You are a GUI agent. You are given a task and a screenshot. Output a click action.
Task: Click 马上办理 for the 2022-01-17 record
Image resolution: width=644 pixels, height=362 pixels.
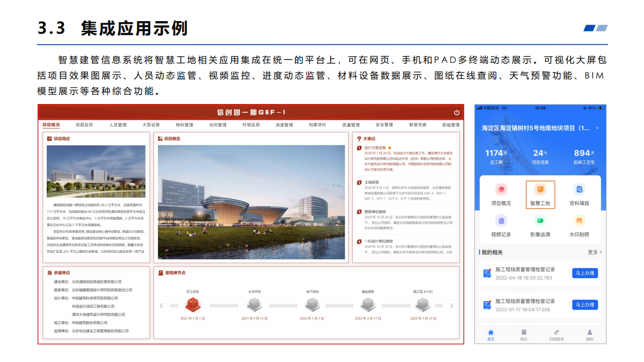tap(585, 305)
